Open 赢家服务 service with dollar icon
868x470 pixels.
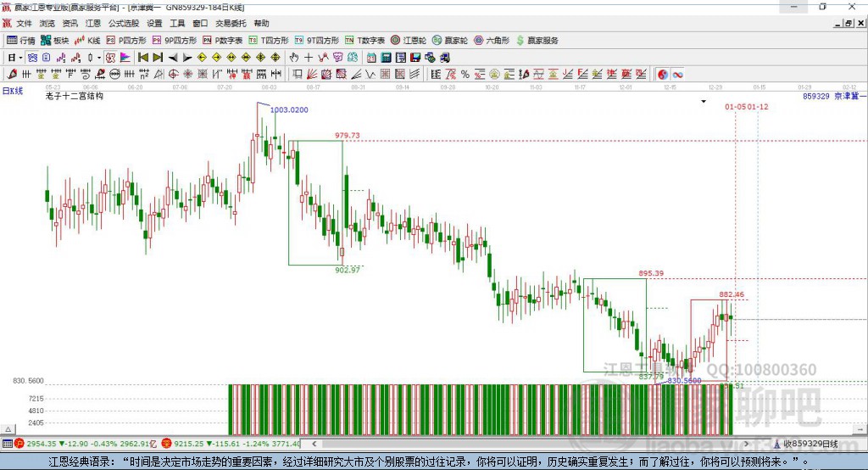537,41
